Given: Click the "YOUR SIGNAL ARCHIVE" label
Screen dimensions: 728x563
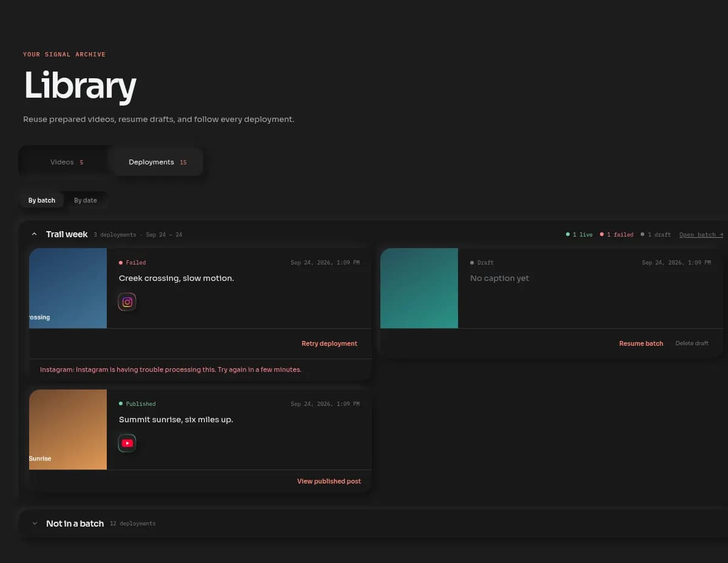Looking at the screenshot, I should [x=64, y=55].
